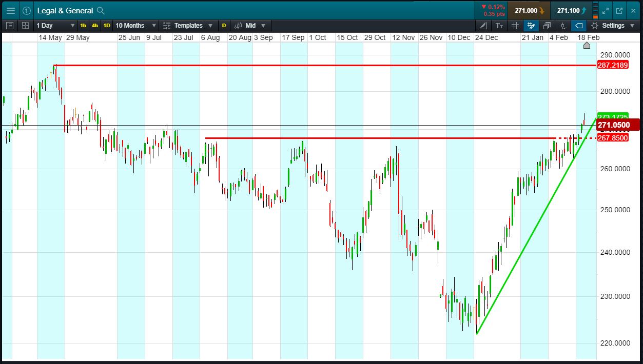
Task: Click the 220.0000 price axis label
Action: coord(615,343)
